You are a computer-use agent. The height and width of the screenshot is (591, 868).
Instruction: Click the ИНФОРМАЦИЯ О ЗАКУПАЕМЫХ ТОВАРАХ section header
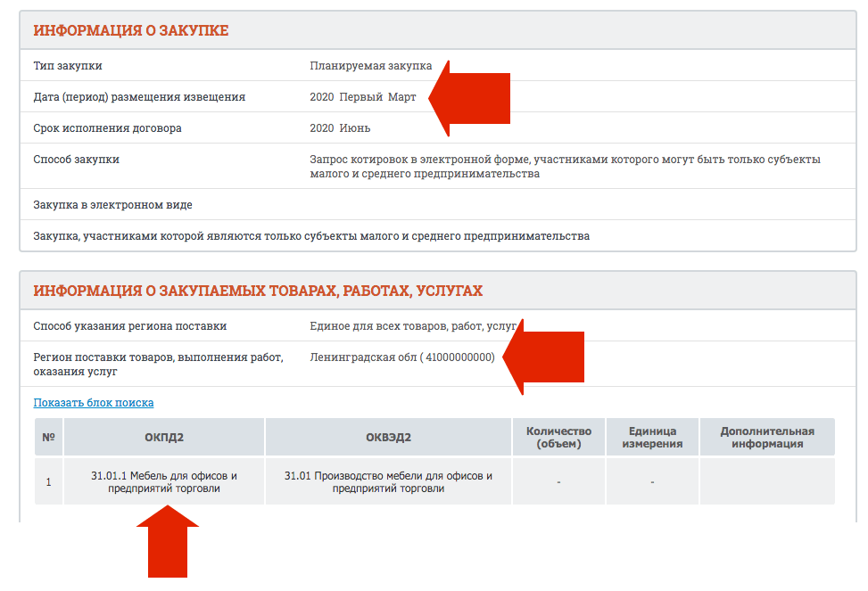pyautogui.click(x=258, y=291)
